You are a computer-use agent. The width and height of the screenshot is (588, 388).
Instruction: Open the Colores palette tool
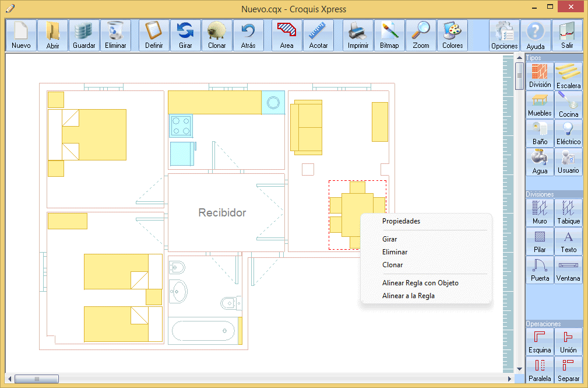[452, 36]
